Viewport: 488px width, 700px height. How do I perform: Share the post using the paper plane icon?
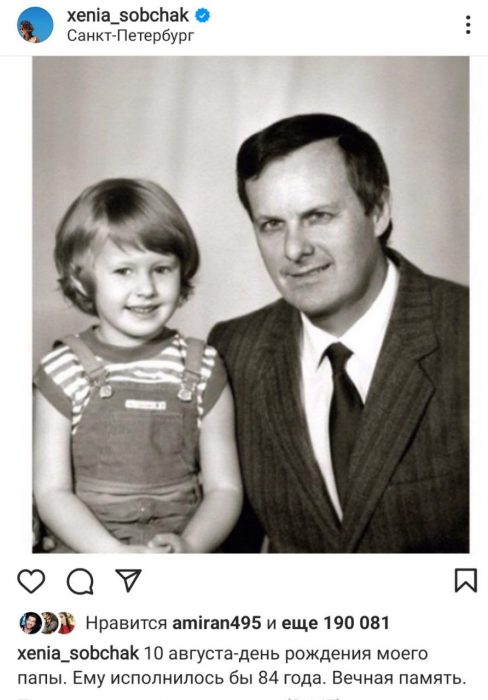[x=129, y=580]
